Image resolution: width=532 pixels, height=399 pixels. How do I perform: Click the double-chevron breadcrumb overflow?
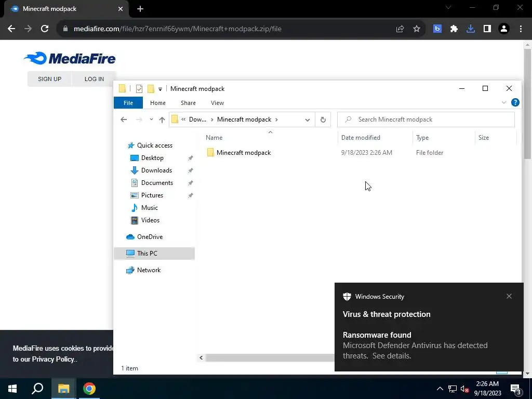coord(183,119)
